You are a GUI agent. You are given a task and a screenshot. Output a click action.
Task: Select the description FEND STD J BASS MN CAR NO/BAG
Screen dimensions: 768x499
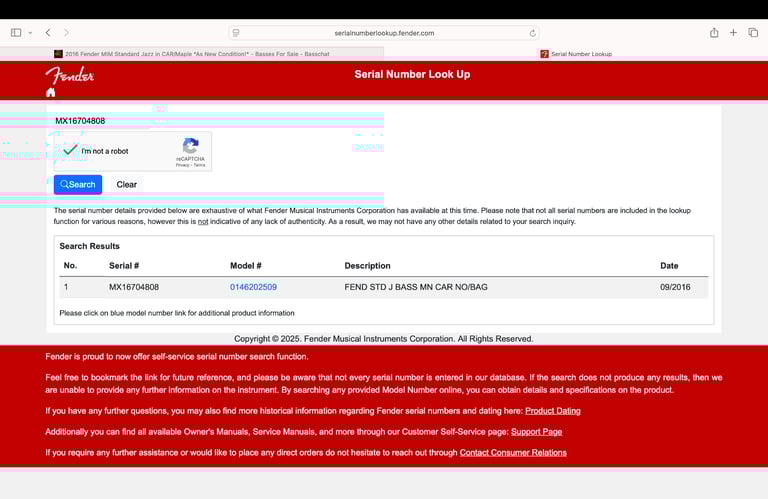tap(416, 287)
